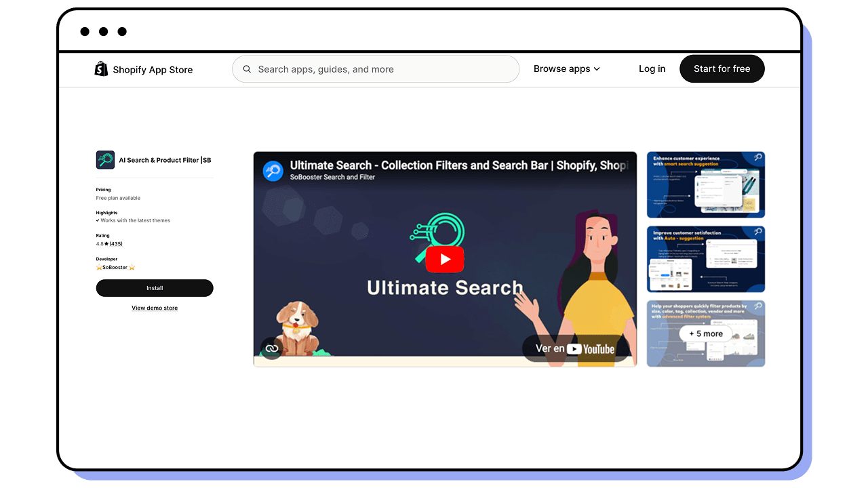Open the Browse apps dropdown

(x=567, y=68)
